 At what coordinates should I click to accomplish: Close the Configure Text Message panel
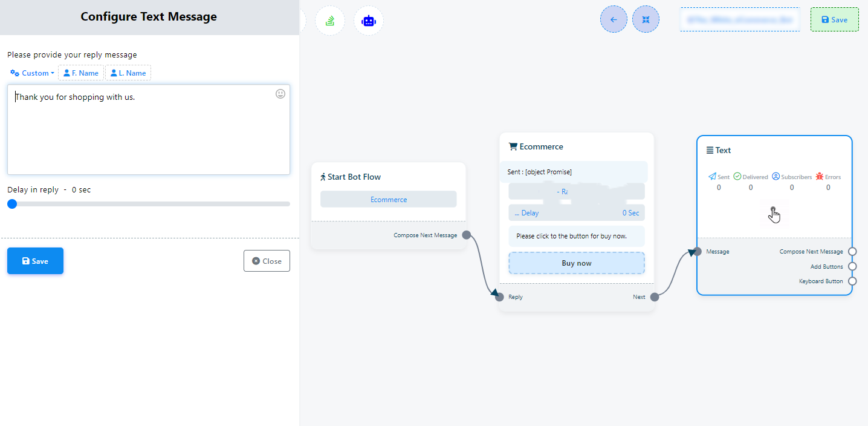click(267, 261)
